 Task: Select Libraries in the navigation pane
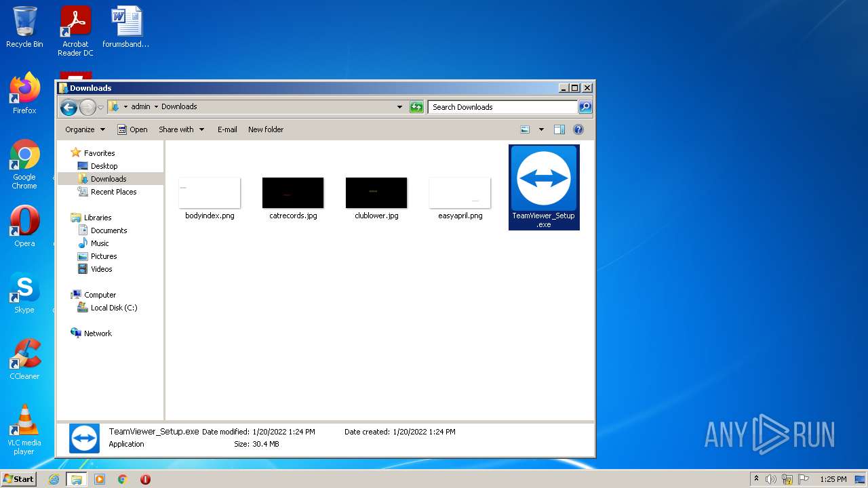(x=98, y=218)
